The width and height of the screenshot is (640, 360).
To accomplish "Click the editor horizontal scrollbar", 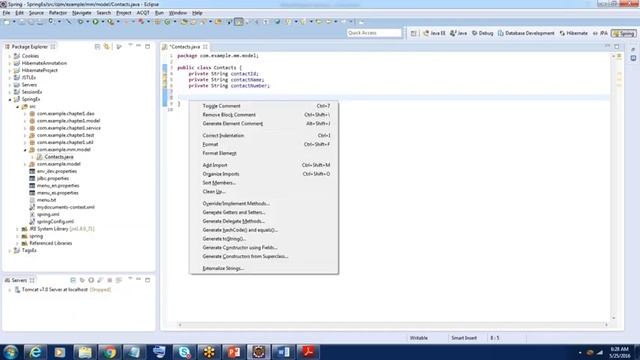I will (x=393, y=325).
